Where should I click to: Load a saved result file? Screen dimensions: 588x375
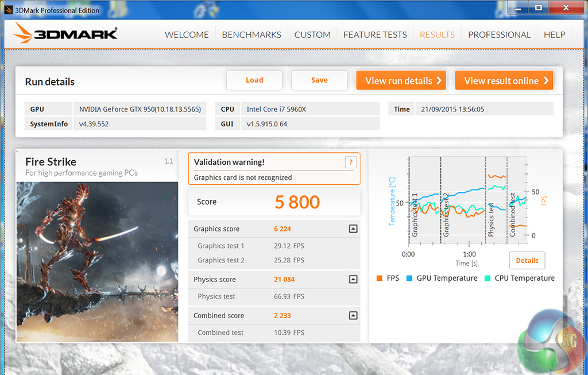coord(254,80)
